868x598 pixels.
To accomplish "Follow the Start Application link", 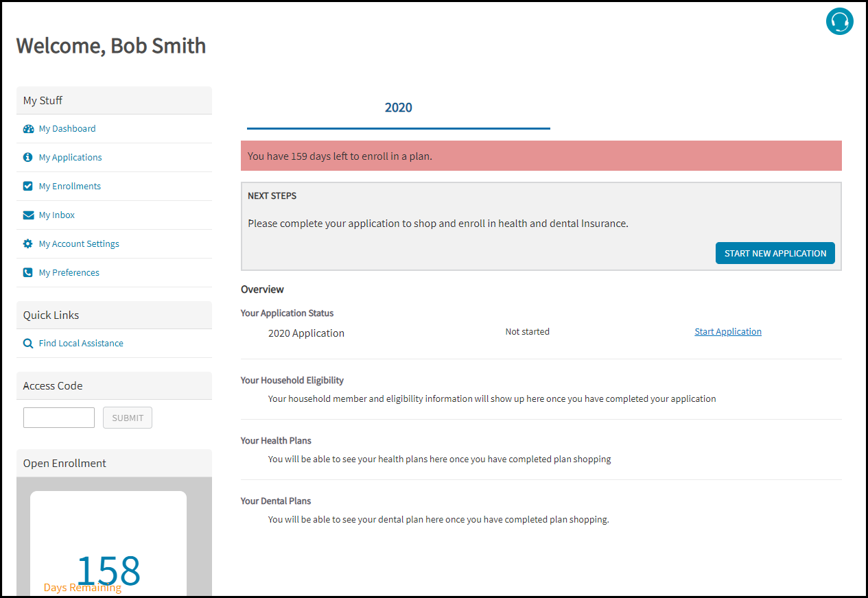I will [728, 331].
